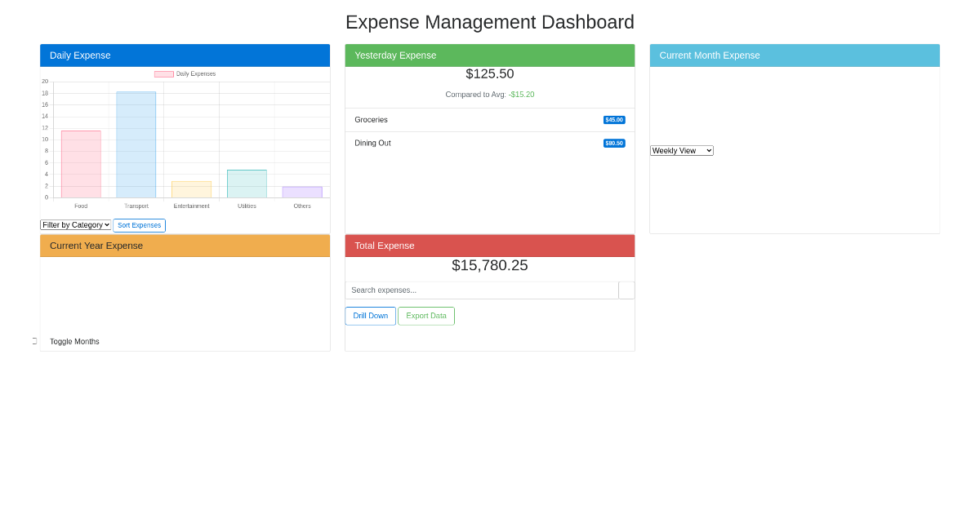The height and width of the screenshot is (514, 980).
Task: Click the Current Month Expense header
Action: point(794,55)
